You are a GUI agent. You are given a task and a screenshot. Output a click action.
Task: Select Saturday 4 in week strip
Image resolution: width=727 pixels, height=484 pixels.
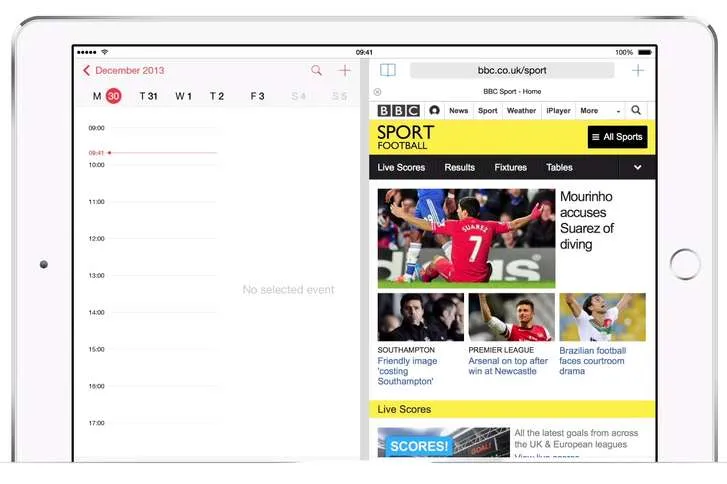(x=298, y=96)
